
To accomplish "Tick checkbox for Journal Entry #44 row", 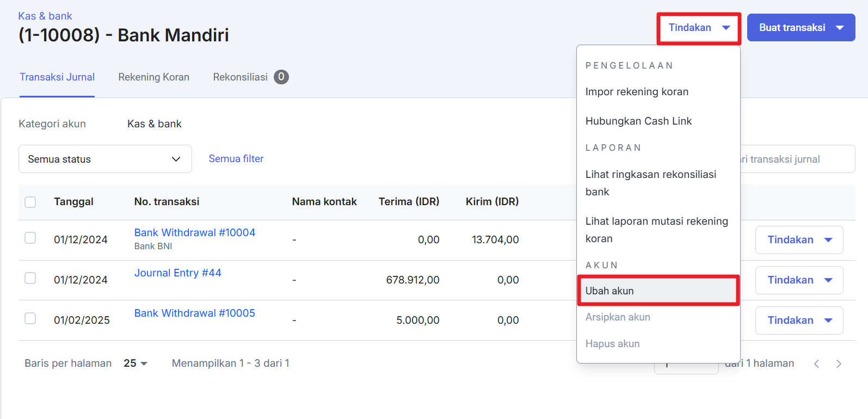I will pos(30,278).
